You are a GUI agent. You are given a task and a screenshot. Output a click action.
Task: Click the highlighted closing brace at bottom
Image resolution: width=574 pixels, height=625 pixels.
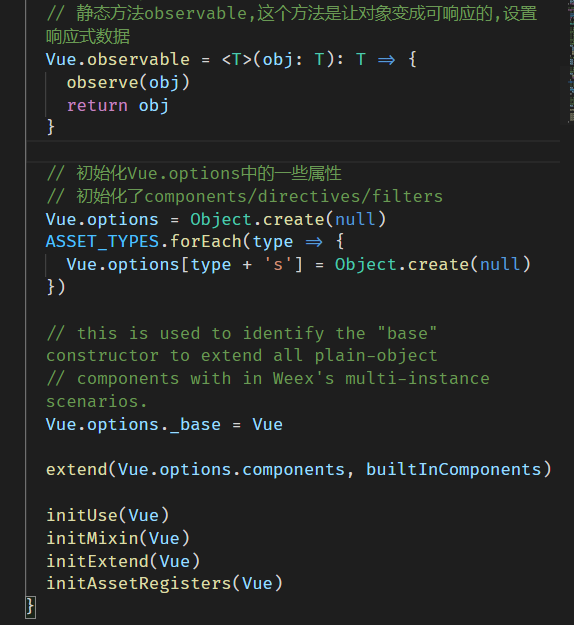(x=31, y=607)
